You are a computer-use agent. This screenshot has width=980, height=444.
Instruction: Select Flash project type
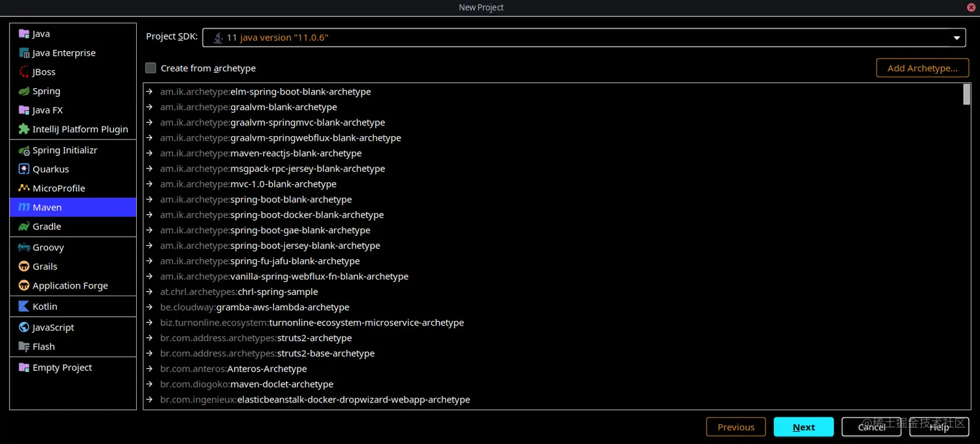tap(73, 347)
